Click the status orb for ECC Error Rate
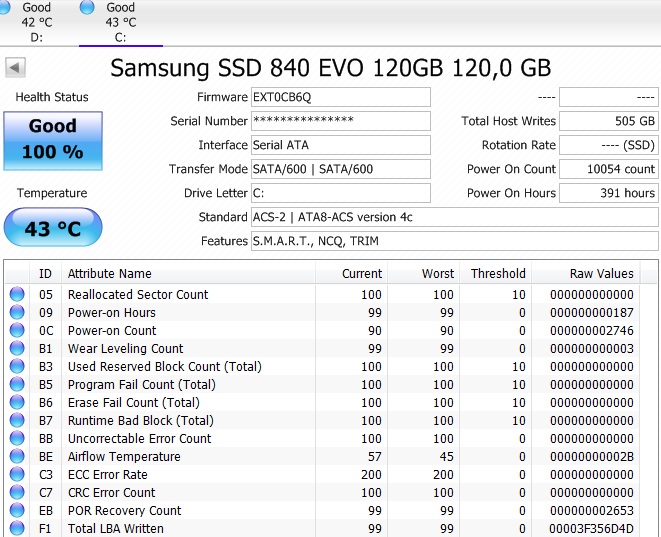Image resolution: width=661 pixels, height=537 pixels. 17,474
